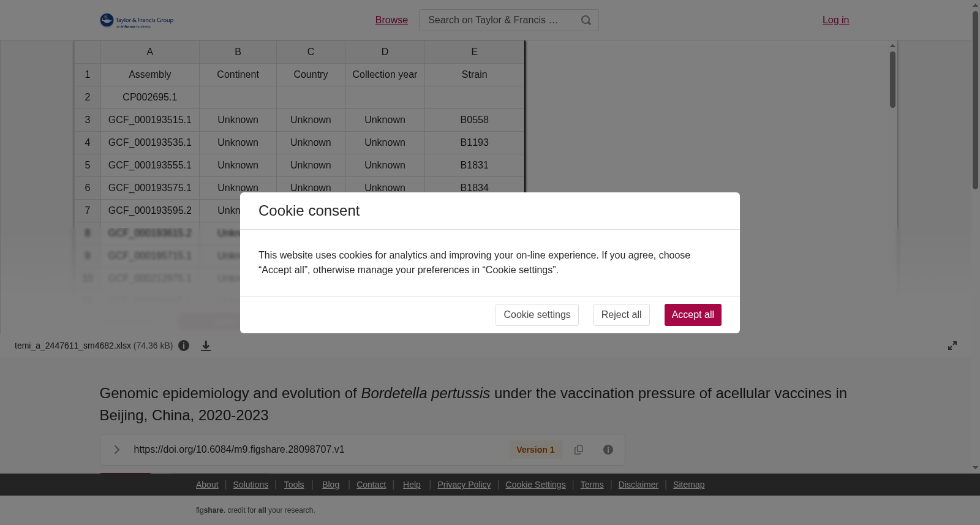Select cell CP002695.1 in row 2
Viewport: 980px width, 525px height.
pos(150,97)
